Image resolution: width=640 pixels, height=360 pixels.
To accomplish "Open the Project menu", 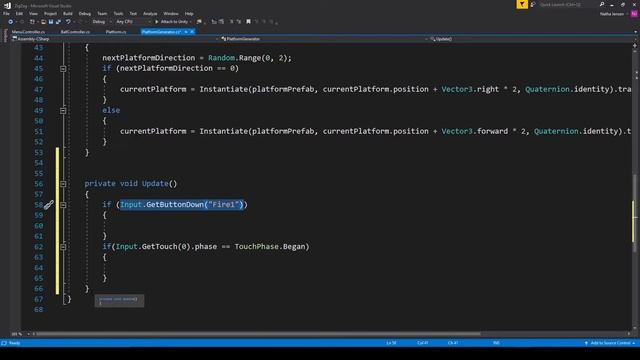I will [51, 14].
